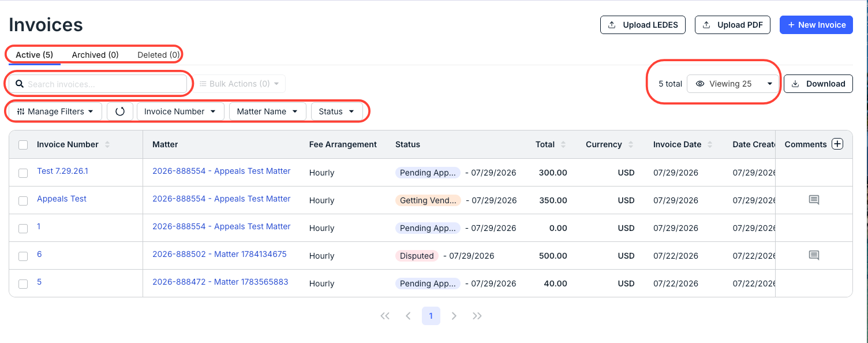This screenshot has width=868, height=343.
Task: Open the Status filter dropdown
Action: pyautogui.click(x=336, y=111)
